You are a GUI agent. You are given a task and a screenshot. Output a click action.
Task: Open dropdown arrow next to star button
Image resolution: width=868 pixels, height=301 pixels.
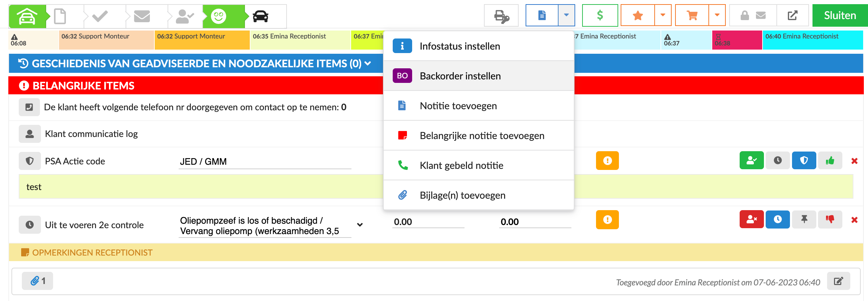[x=663, y=16]
